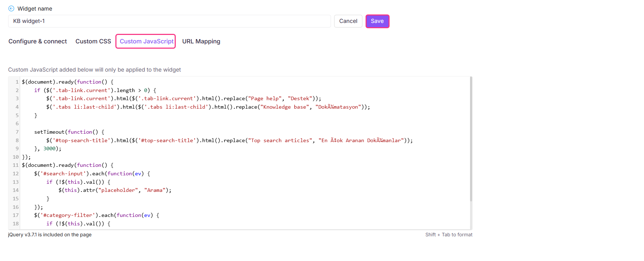Click the code line setting placeholder to "Arama"
644x261 pixels.
coord(115,190)
